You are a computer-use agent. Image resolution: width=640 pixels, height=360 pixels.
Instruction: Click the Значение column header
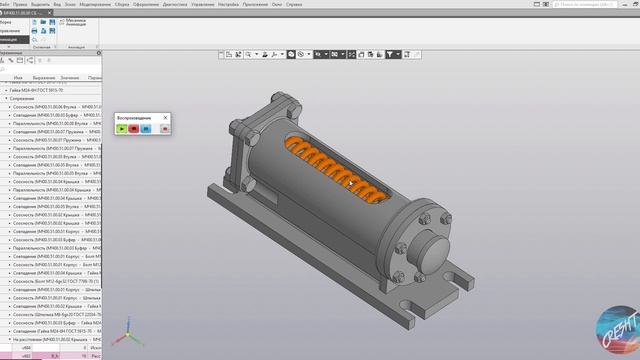click(70, 78)
